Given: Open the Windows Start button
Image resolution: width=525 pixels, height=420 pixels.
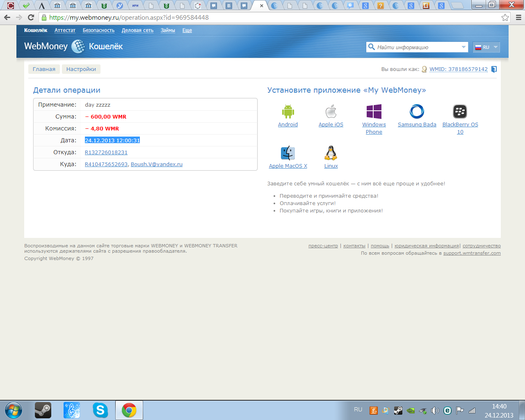Looking at the screenshot, I should pyautogui.click(x=13, y=410).
